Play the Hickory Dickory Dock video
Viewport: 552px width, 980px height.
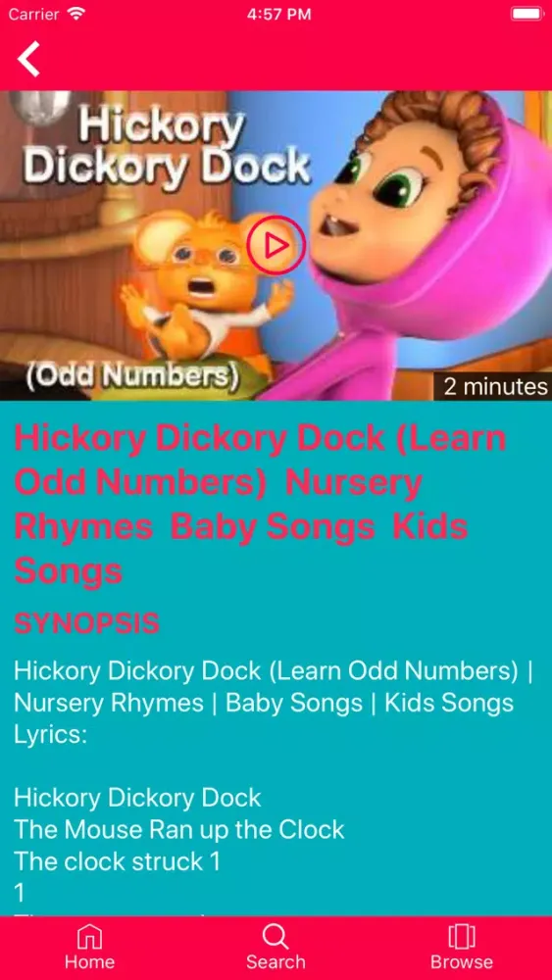(276, 245)
